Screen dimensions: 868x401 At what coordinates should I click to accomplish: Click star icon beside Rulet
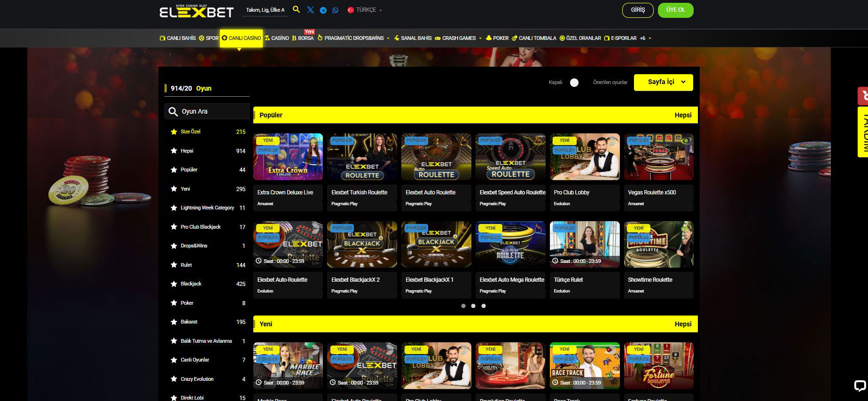174,265
